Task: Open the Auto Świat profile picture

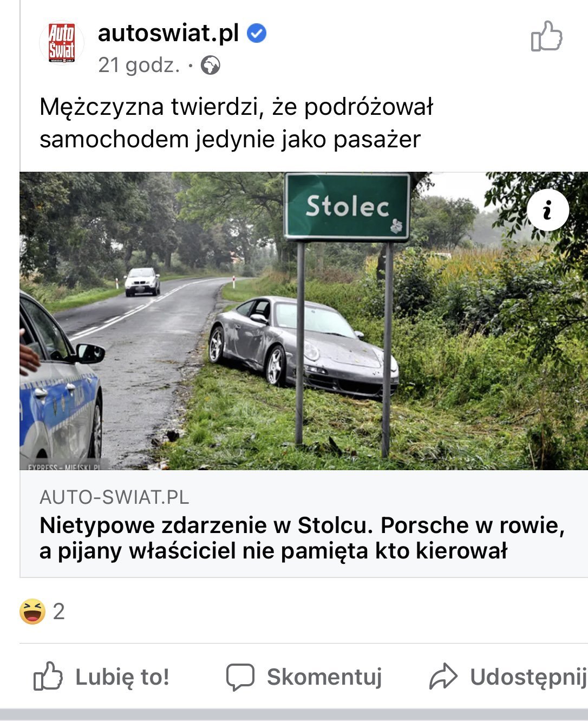Action: tap(62, 43)
